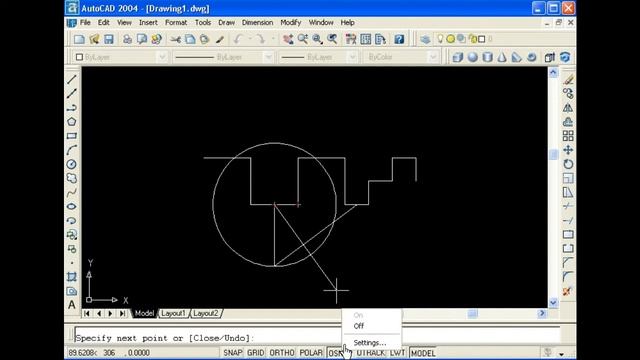Image resolution: width=640 pixels, height=360 pixels.
Task: Click the Zoom Realtime icon
Action: (303, 39)
